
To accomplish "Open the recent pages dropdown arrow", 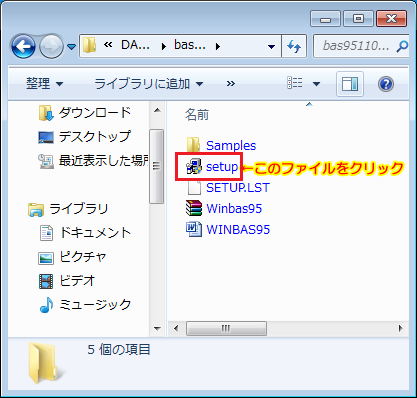I will pyautogui.click(x=71, y=47).
